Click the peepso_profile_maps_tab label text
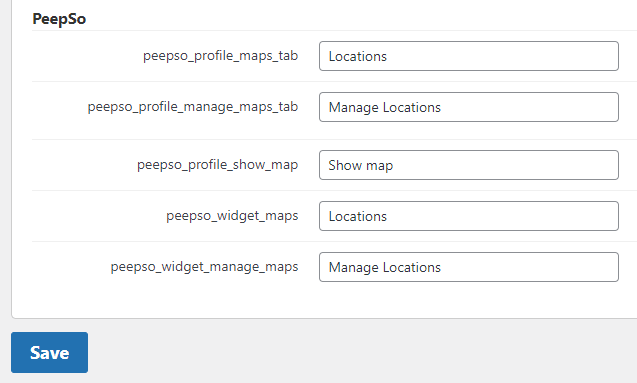Screen dimensions: 637x383 [221, 56]
